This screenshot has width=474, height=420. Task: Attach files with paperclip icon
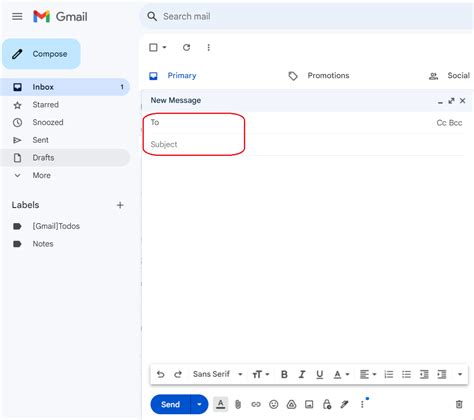tap(238, 405)
